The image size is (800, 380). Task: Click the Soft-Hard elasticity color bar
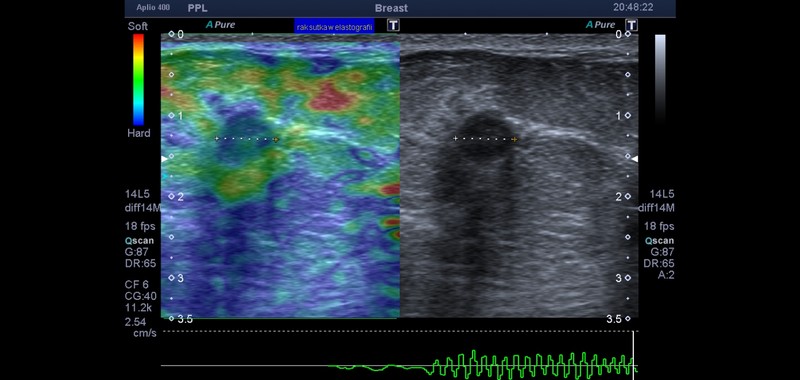click(138, 80)
